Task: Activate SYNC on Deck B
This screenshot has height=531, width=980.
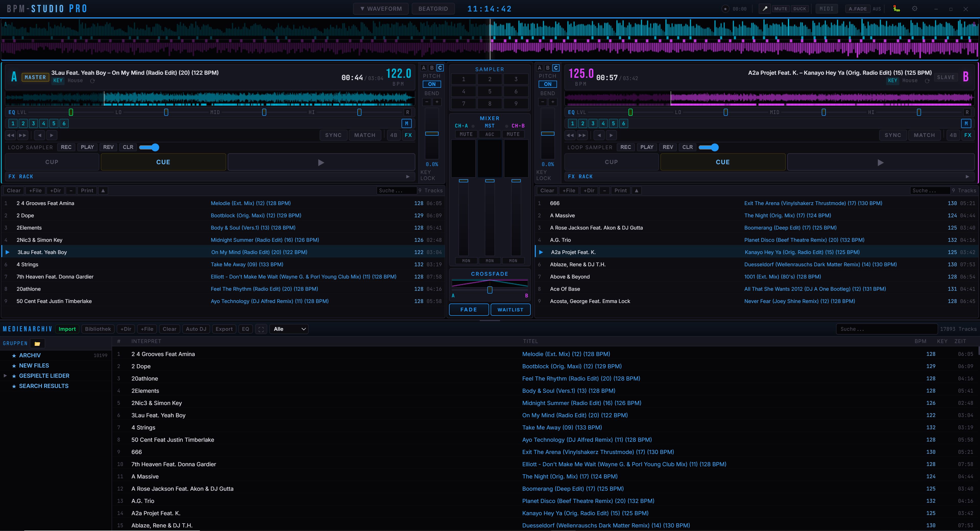Action: click(x=893, y=135)
